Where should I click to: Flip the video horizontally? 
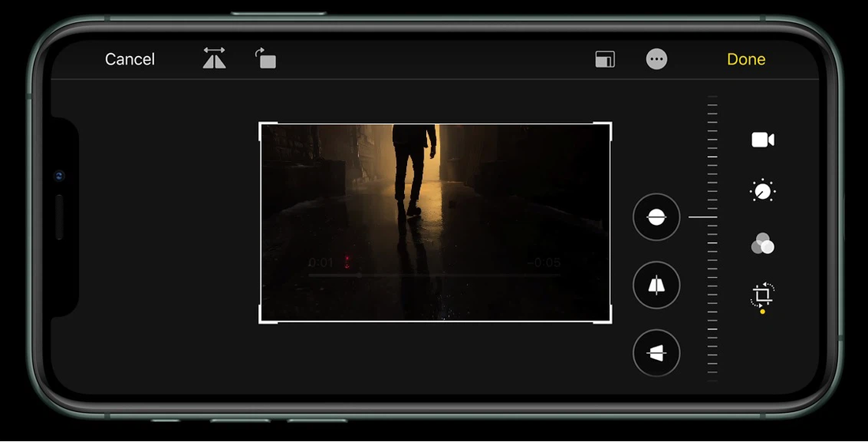tap(214, 58)
